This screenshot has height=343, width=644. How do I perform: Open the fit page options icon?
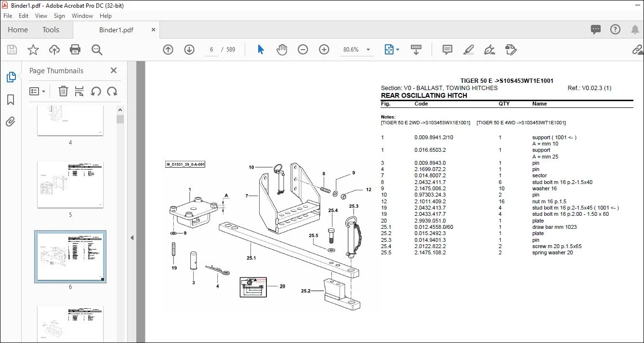coord(389,50)
